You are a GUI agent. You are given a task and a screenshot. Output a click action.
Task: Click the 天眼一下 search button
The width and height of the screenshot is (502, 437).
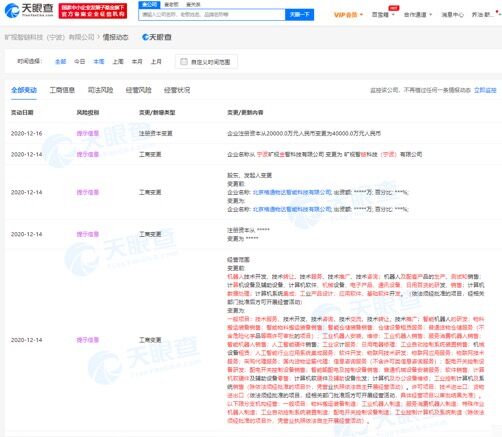[299, 15]
